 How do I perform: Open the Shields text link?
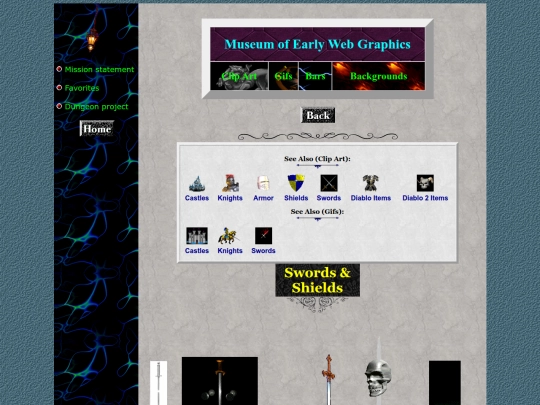[296, 198]
